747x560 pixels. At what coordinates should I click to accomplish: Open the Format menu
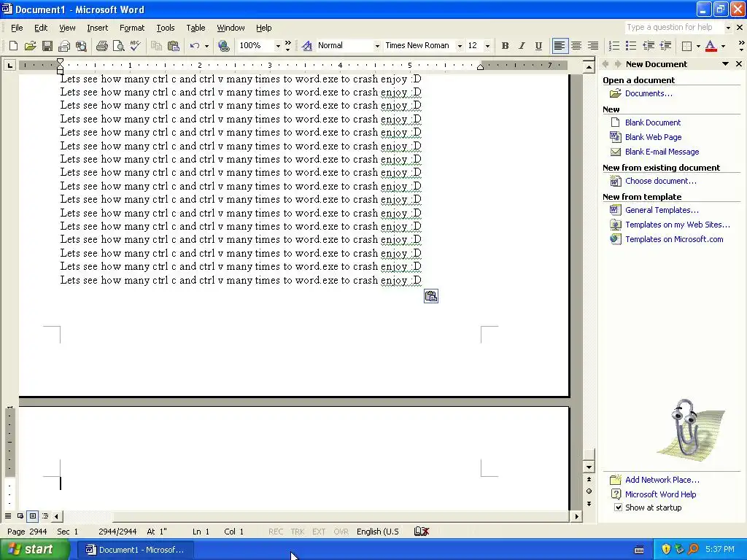(132, 28)
